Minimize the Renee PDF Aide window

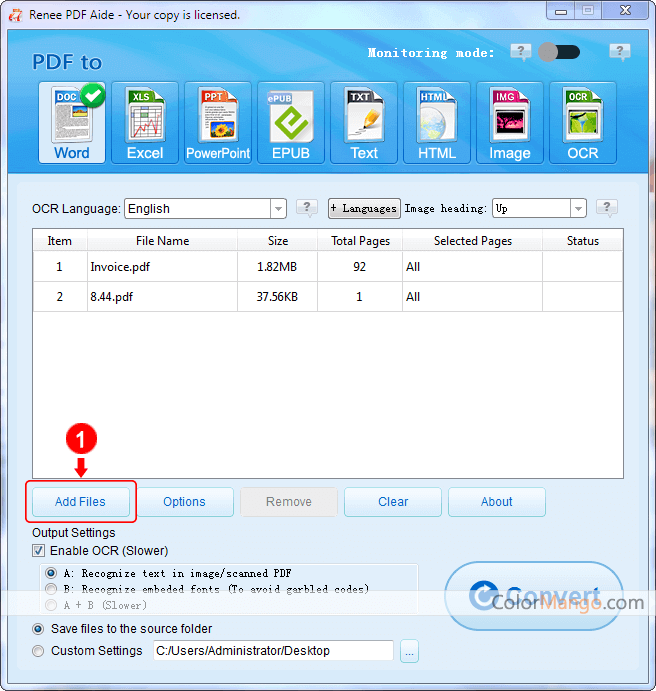point(560,11)
